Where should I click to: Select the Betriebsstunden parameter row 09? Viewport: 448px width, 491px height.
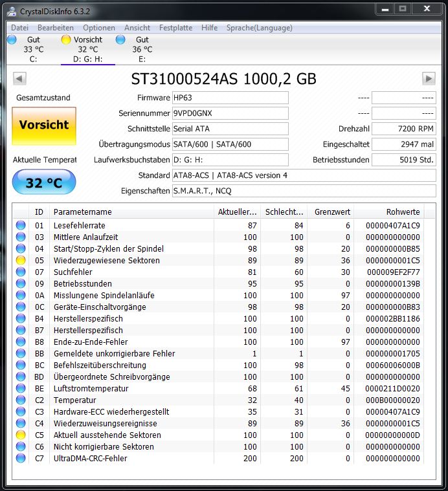218,284
